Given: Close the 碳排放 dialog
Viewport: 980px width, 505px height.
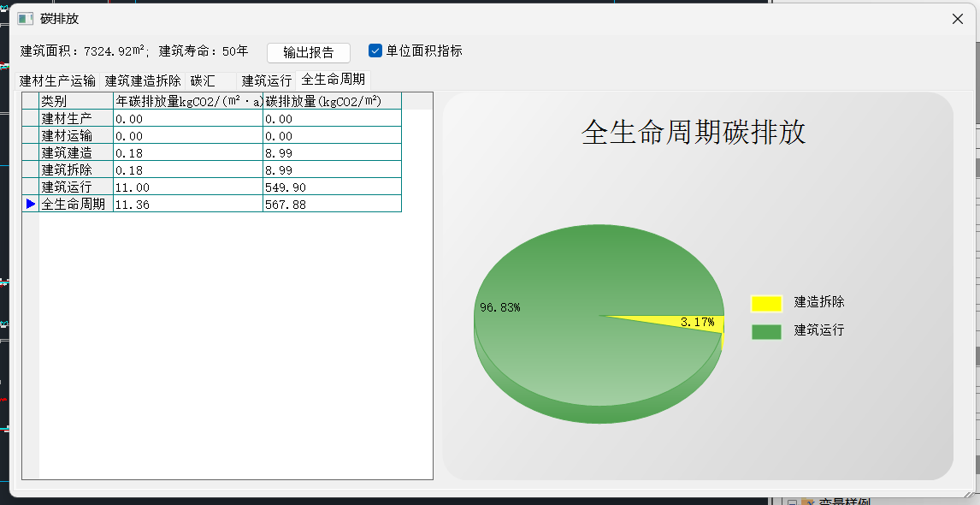Looking at the screenshot, I should tap(958, 19).
